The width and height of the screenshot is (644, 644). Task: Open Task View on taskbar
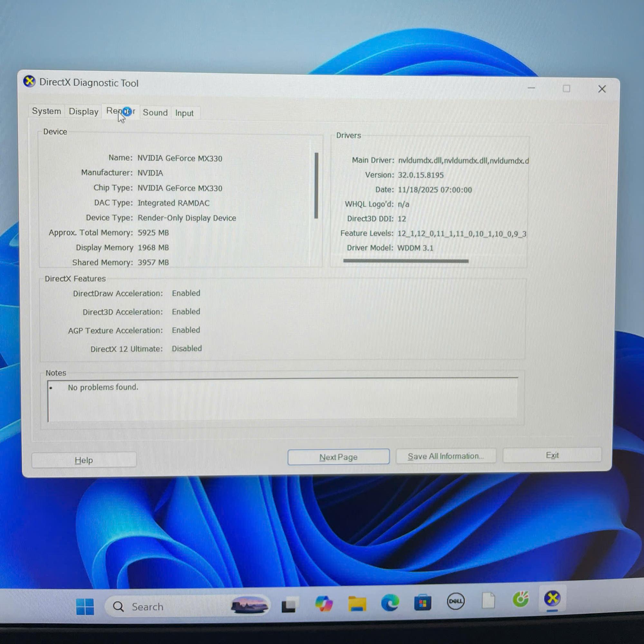[289, 605]
